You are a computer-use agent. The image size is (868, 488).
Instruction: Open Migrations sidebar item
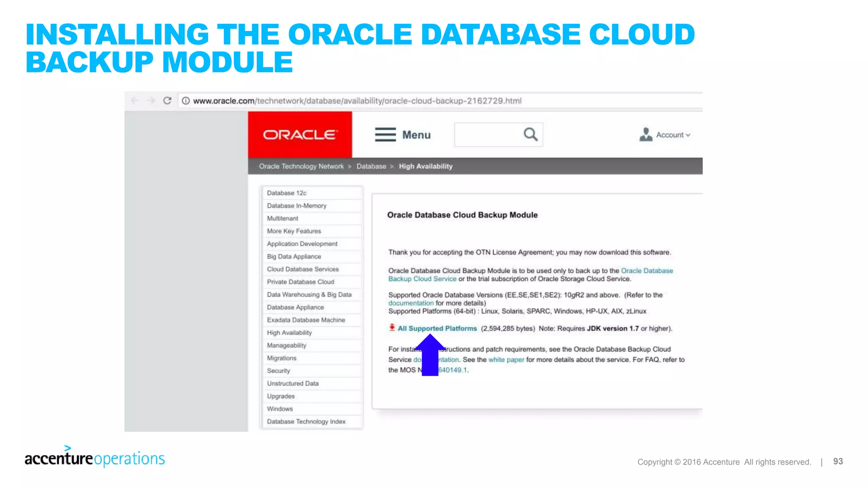[x=312, y=358]
